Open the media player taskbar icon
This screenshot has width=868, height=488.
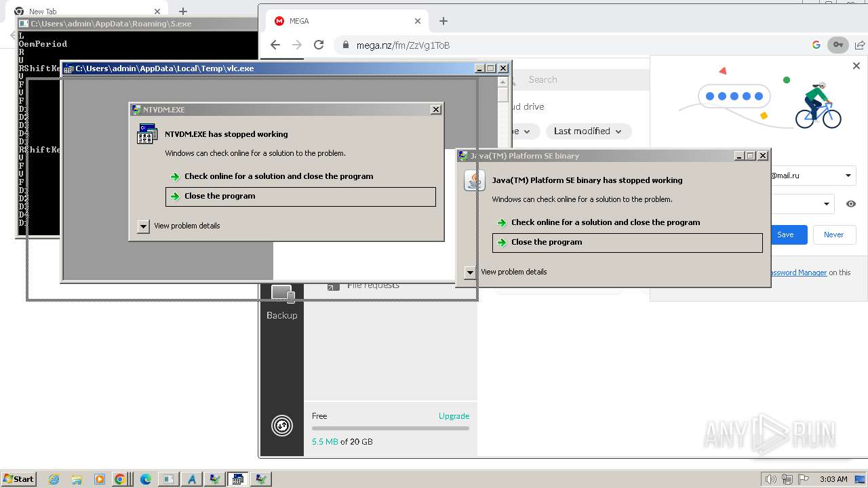click(x=99, y=479)
